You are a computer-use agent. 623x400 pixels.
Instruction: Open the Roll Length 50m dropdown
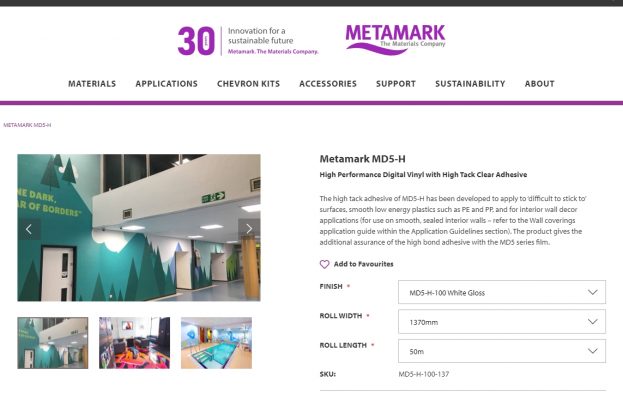tap(502, 351)
